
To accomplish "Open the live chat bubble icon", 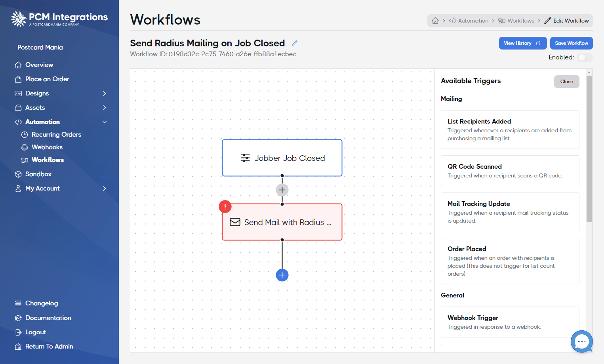I will coord(581,341).
